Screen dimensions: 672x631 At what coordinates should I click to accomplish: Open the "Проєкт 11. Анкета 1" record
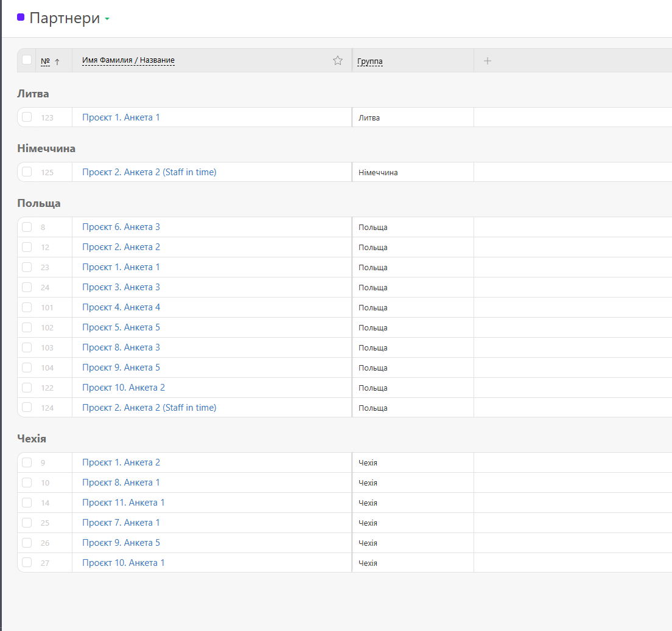124,503
